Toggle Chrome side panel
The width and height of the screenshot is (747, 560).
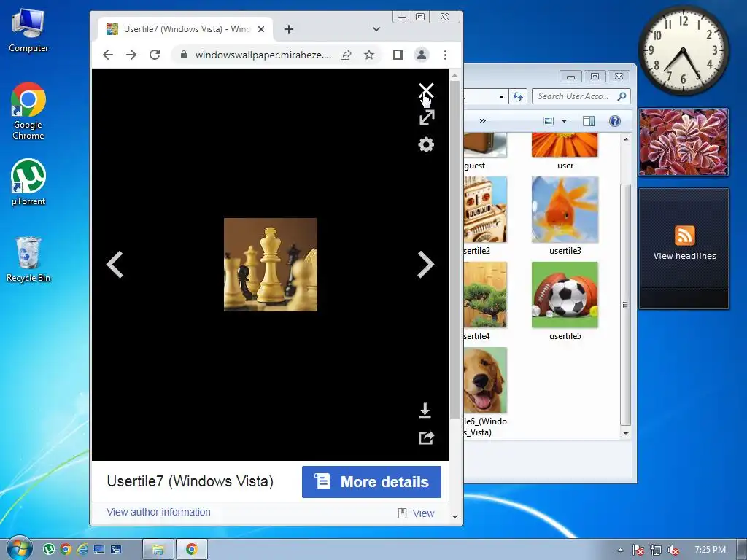click(398, 55)
